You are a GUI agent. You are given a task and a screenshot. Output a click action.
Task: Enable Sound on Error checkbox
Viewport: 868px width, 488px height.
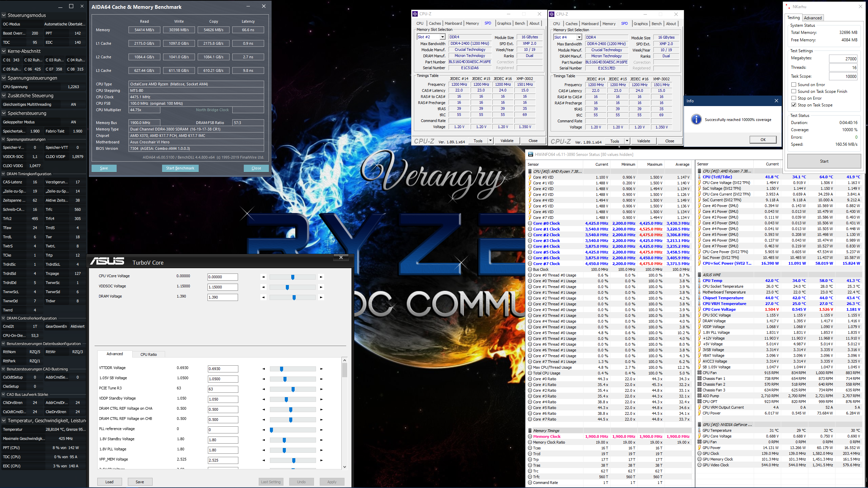[x=794, y=85]
